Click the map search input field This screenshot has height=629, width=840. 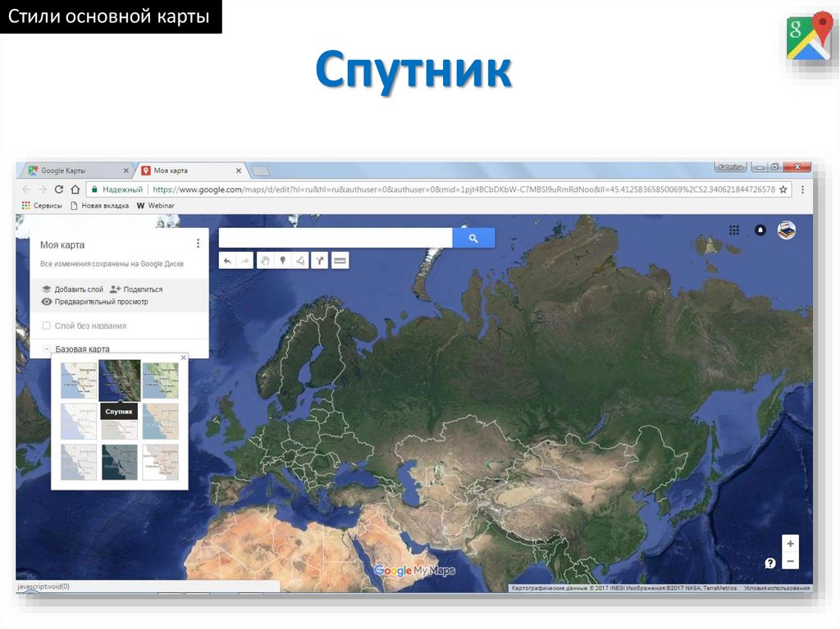tap(336, 239)
